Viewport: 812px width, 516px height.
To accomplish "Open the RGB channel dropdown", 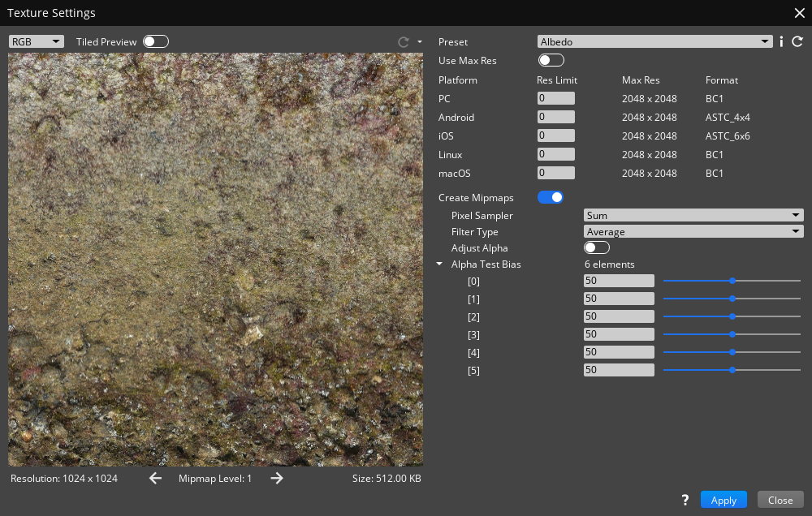I will pyautogui.click(x=37, y=41).
